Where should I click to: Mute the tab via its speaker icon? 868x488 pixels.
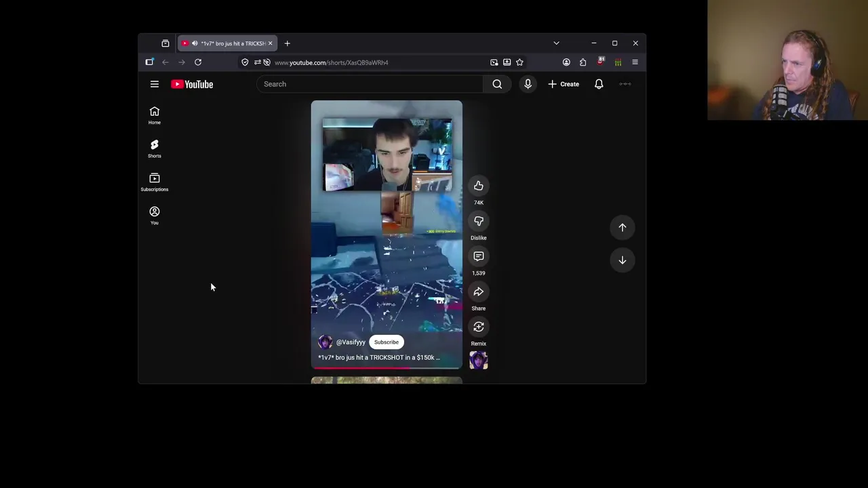pos(195,43)
